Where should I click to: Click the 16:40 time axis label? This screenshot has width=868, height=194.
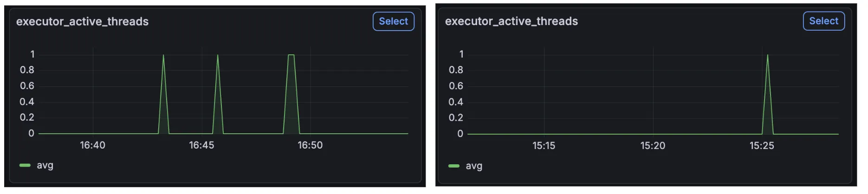pos(92,145)
